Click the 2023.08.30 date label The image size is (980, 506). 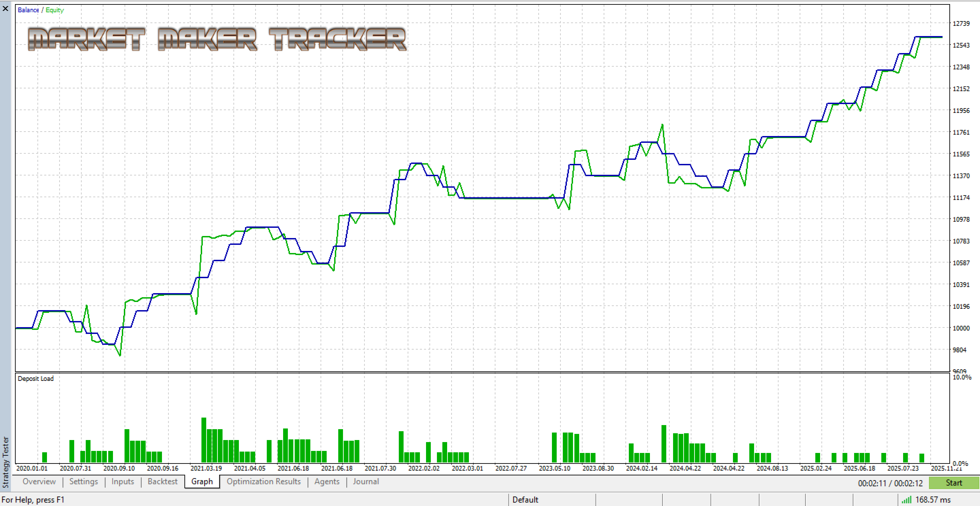[598, 469]
